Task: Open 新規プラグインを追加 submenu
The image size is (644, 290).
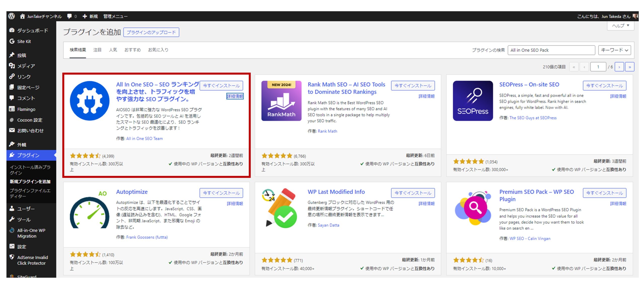Action: 30,182
